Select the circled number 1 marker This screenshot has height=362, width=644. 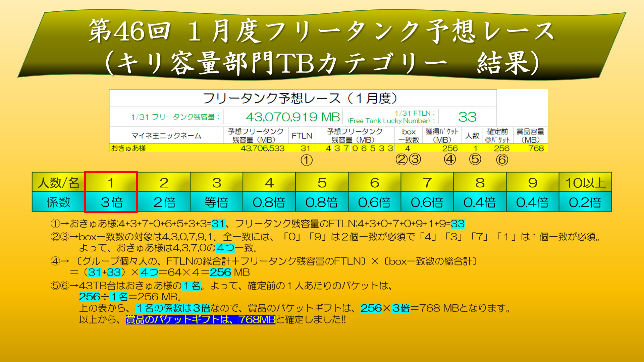[306, 160]
